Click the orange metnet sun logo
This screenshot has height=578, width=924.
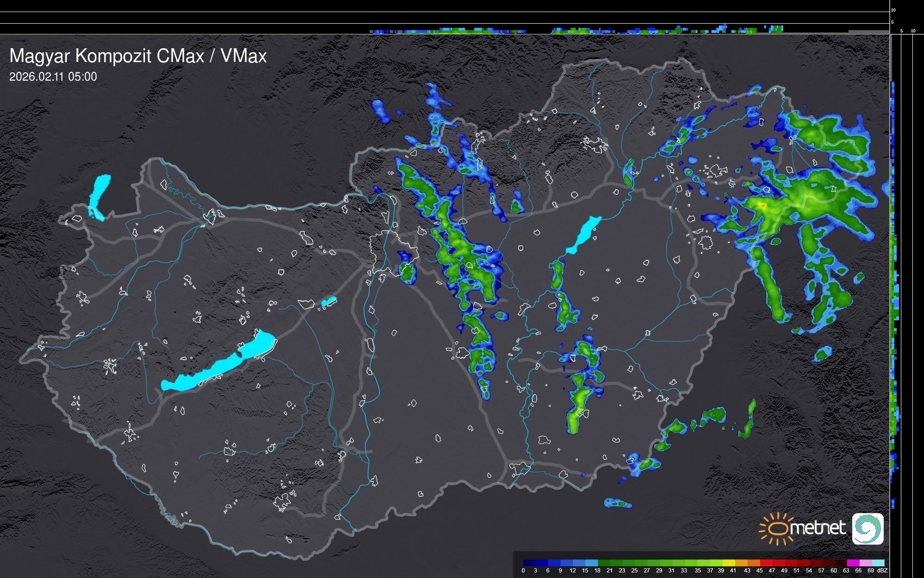[x=776, y=528]
